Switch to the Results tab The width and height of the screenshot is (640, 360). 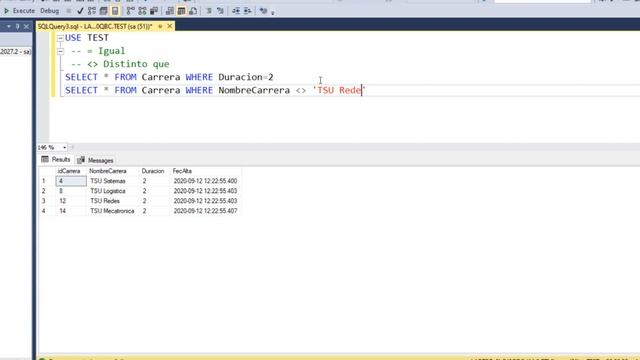tap(56, 160)
